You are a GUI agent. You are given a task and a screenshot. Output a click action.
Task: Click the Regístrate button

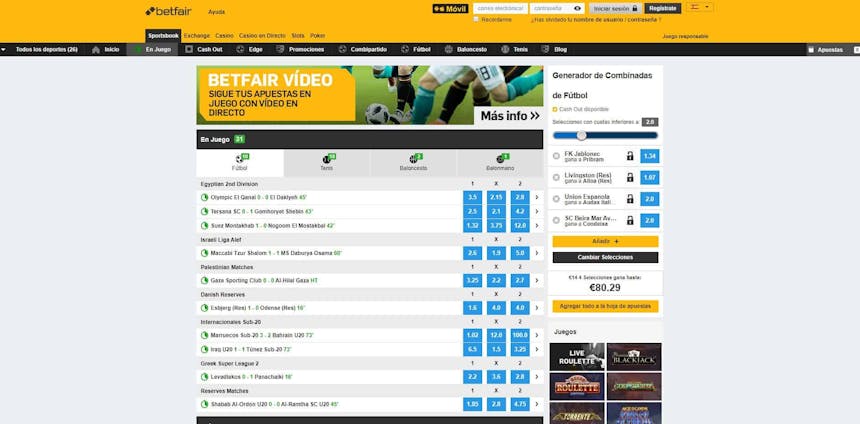[x=663, y=9]
